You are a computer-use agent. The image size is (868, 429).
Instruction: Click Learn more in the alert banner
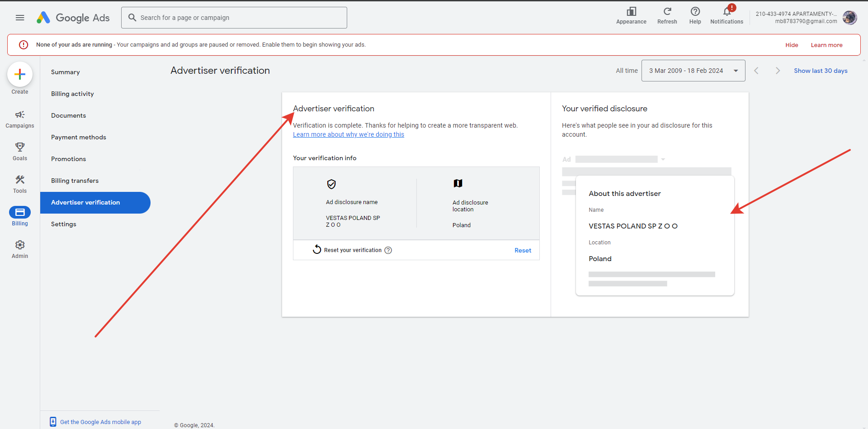[826, 45]
